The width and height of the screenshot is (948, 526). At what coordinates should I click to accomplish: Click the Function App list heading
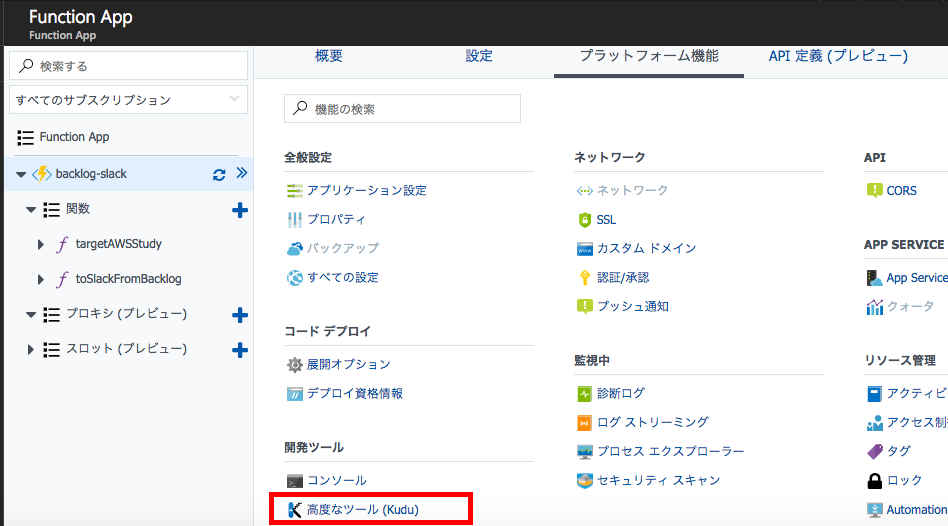coord(74,137)
